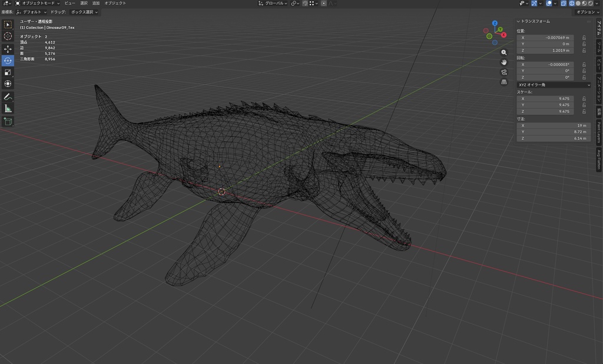Lock the X position field padlock
Viewport: 603px width, 364px height.
584,38
